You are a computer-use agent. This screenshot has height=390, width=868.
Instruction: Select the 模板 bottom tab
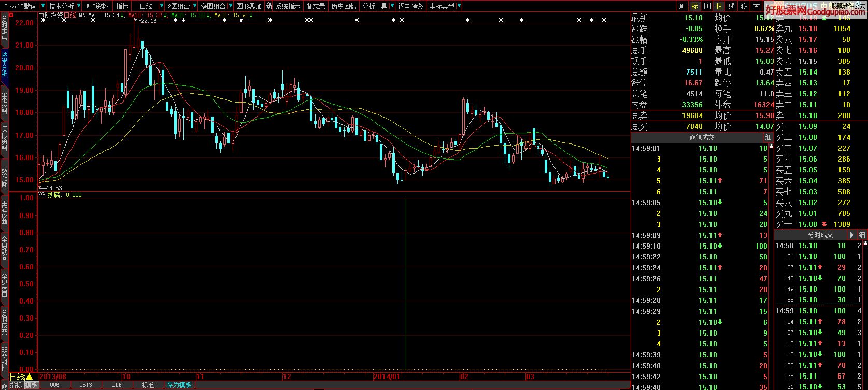(32, 385)
